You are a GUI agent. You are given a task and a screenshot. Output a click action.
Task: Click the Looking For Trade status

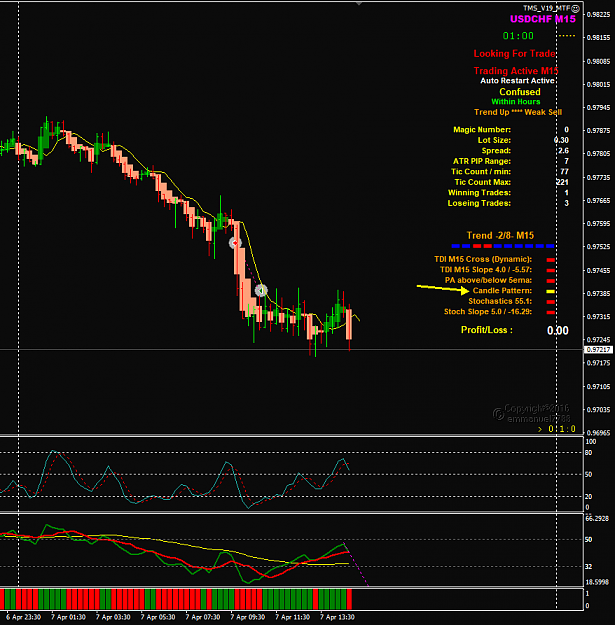coord(514,54)
